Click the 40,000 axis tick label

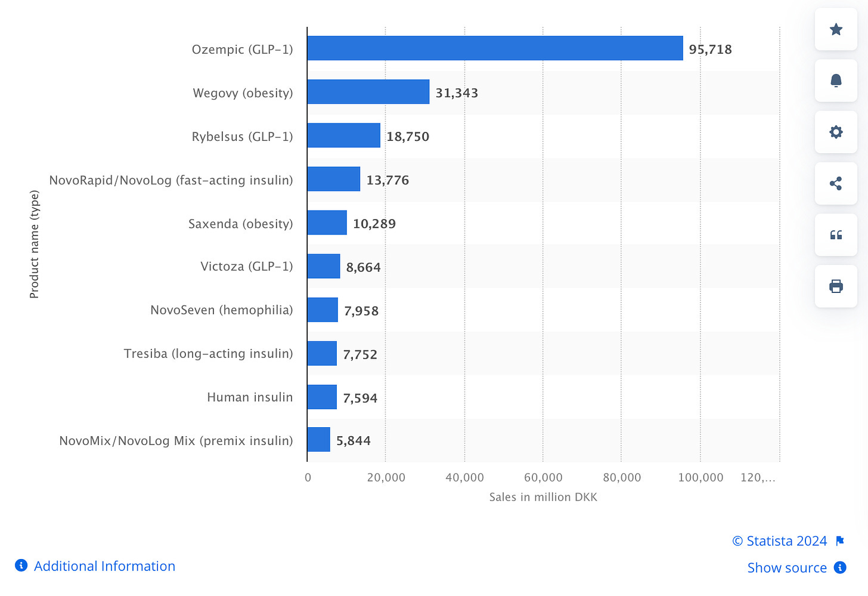(464, 477)
